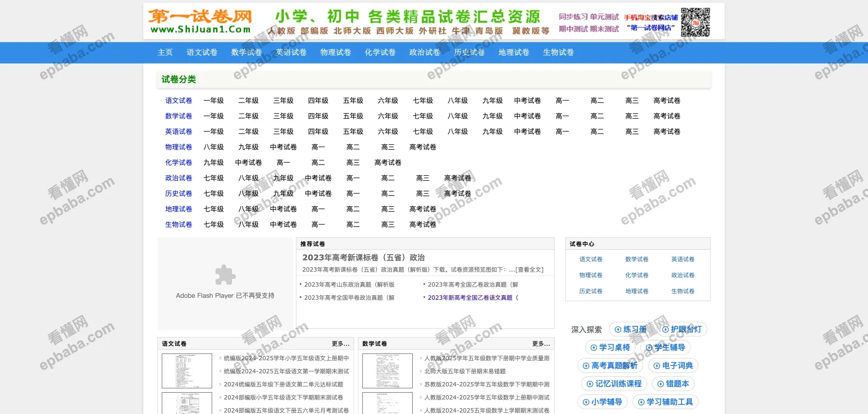Image resolution: width=868 pixels, height=414 pixels.
Task: Click 中考试卷 in the 生物试卷 row
Action: [x=283, y=225]
